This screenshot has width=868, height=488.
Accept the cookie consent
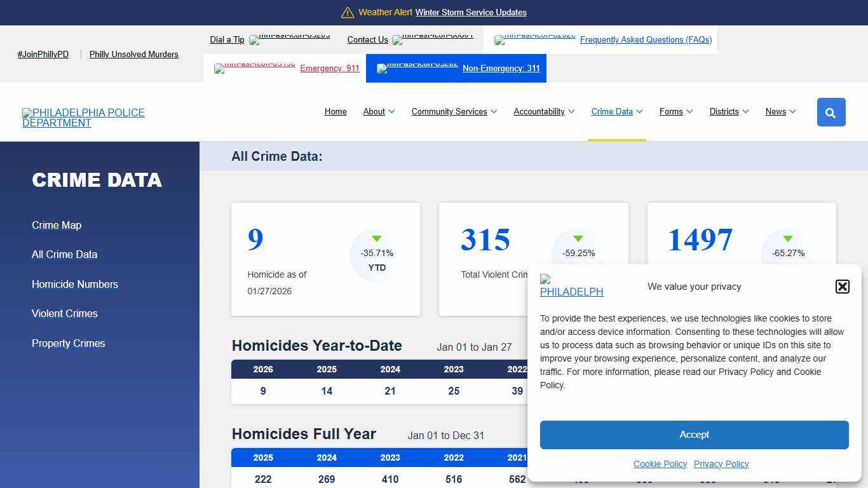point(694,435)
